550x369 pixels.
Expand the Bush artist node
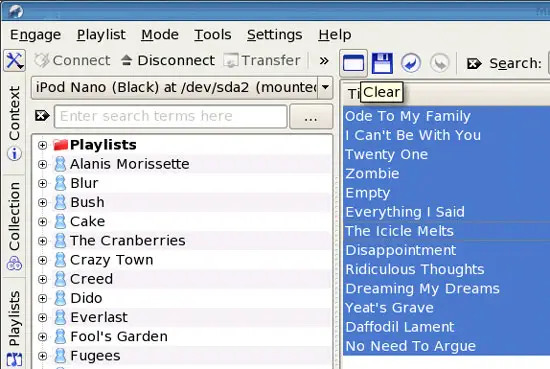pos(42,203)
